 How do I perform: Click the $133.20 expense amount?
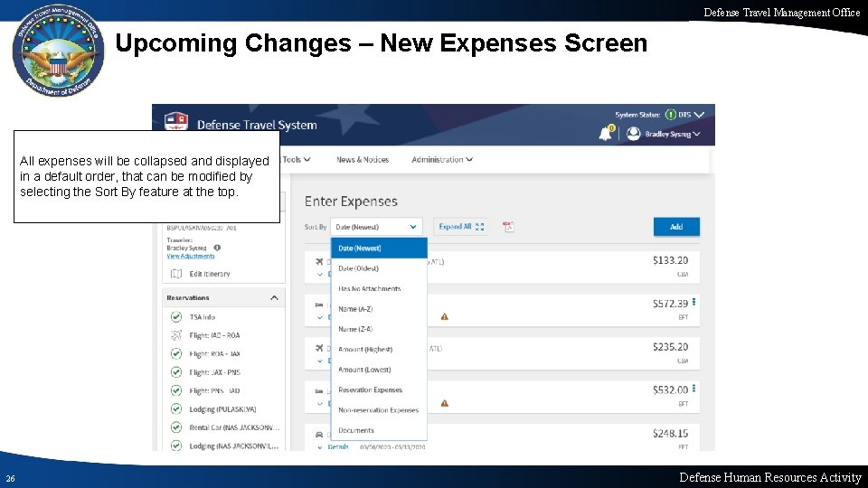(x=670, y=260)
